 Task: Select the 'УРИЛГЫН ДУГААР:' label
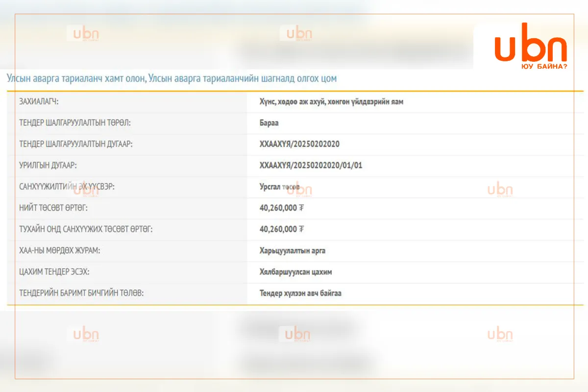[x=48, y=166]
